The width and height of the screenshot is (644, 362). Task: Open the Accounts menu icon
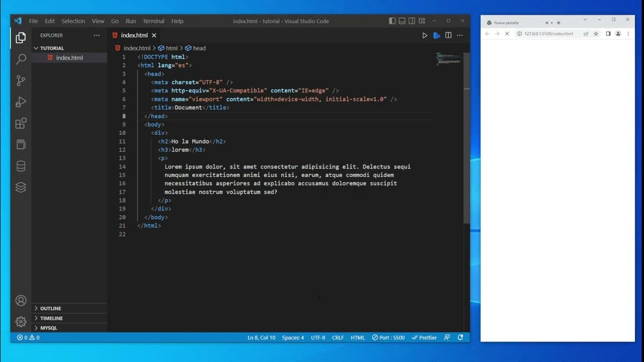21,301
